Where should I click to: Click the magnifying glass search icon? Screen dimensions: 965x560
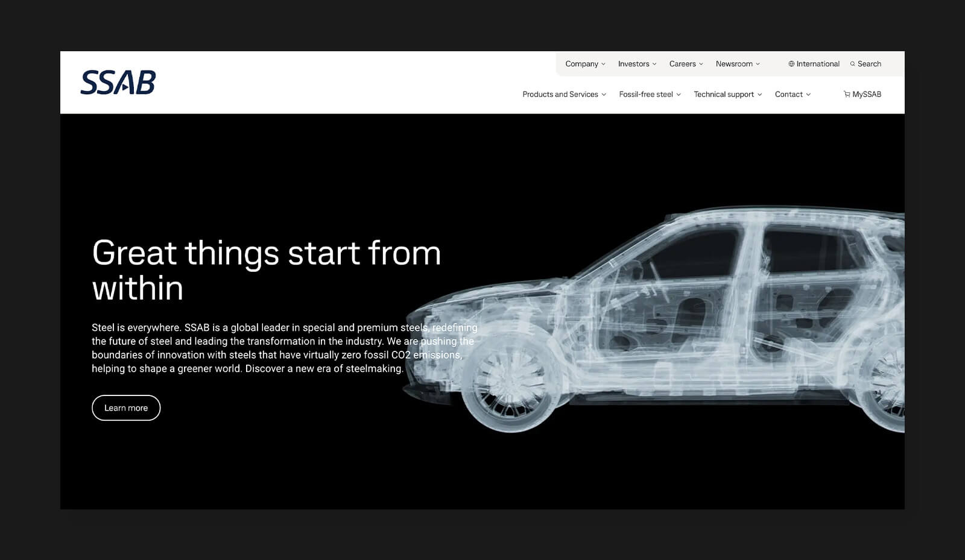click(x=853, y=64)
